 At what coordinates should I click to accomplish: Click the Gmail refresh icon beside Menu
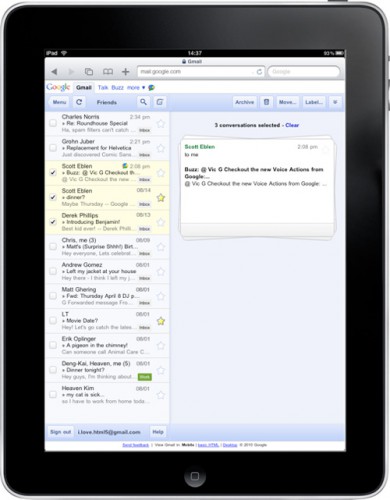point(79,102)
